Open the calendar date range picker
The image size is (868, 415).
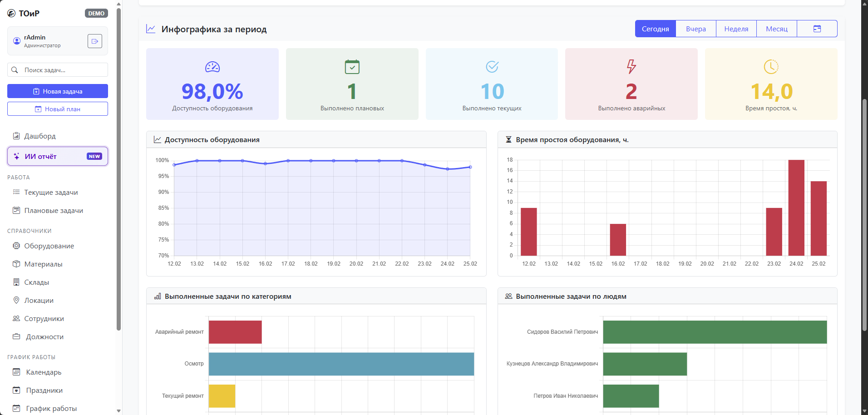tap(817, 29)
